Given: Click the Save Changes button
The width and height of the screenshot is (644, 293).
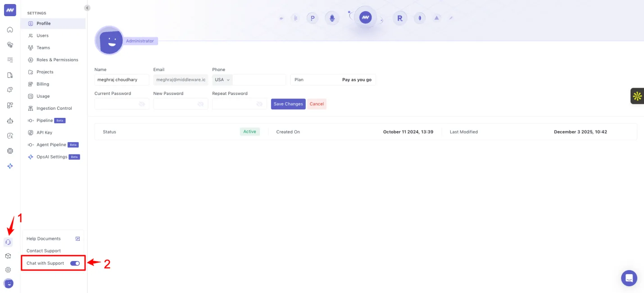Looking at the screenshot, I should (288, 104).
